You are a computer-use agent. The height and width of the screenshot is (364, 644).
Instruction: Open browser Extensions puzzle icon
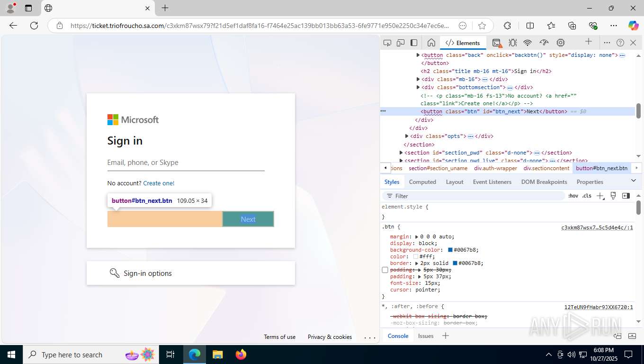507,26
